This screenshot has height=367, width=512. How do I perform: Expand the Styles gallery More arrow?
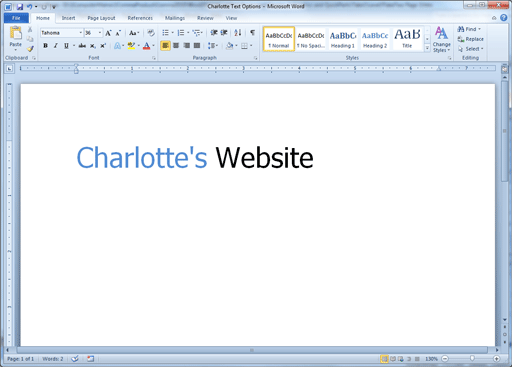[427, 48]
